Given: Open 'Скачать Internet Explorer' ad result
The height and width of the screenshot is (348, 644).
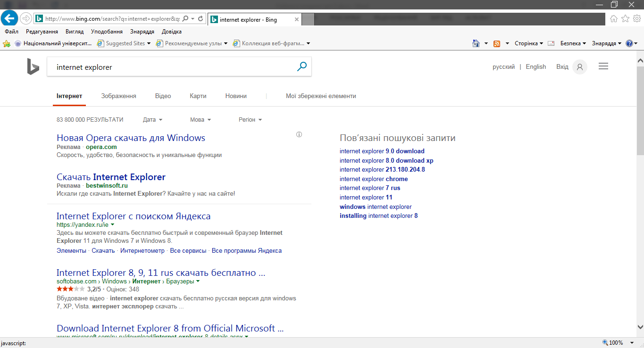Looking at the screenshot, I should pos(111,177).
